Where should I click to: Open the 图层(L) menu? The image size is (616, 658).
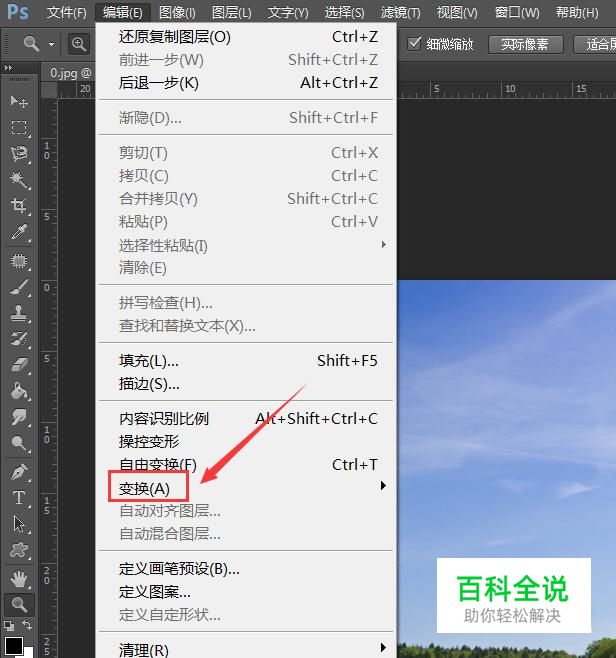232,12
